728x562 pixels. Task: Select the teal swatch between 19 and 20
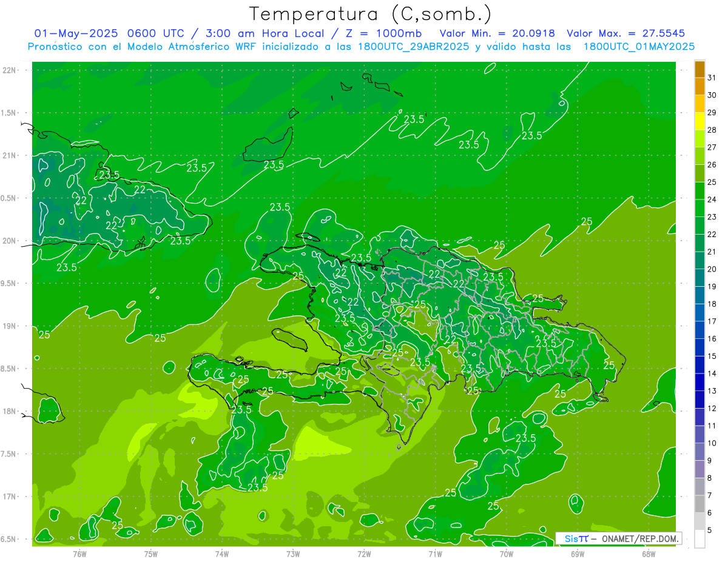[699, 278]
